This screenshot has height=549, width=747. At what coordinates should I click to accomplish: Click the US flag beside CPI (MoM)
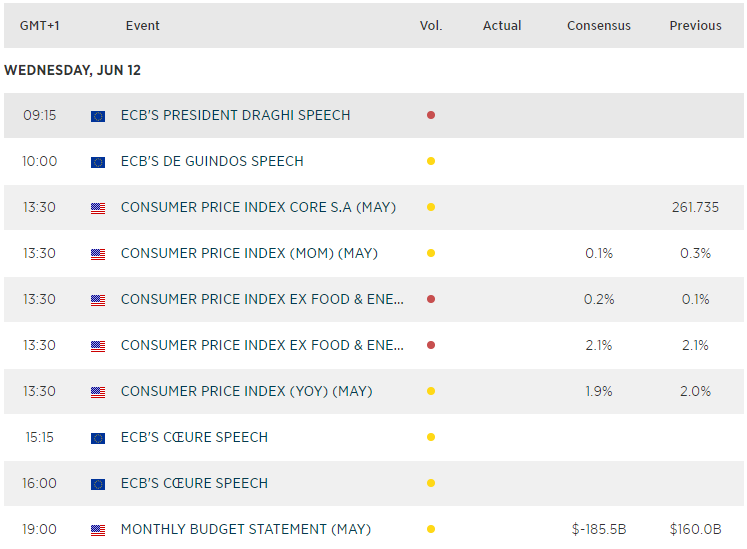97,254
